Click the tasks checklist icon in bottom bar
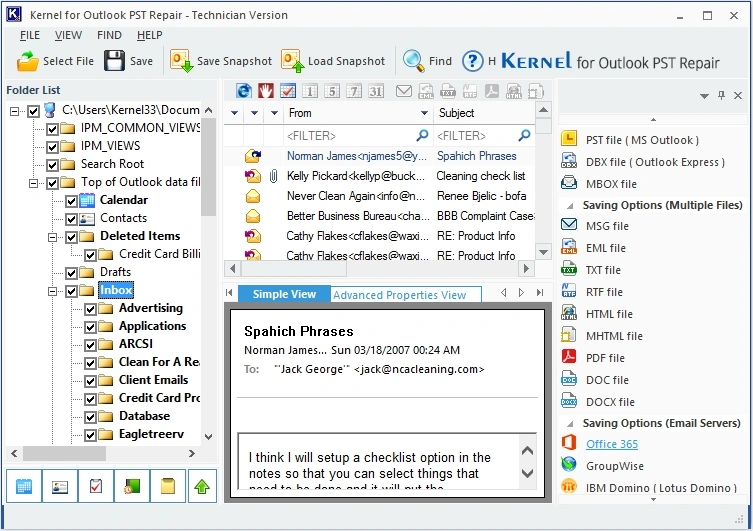 96,486
